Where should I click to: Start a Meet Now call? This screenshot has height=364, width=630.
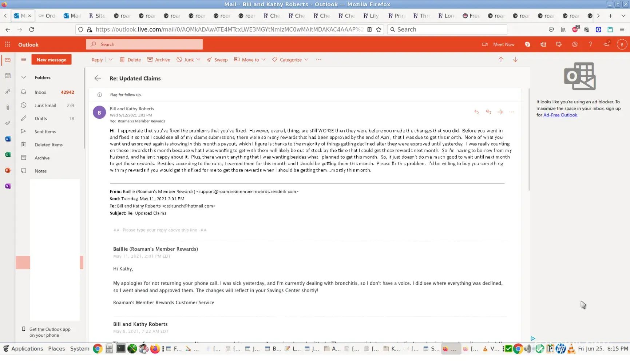pyautogui.click(x=498, y=44)
